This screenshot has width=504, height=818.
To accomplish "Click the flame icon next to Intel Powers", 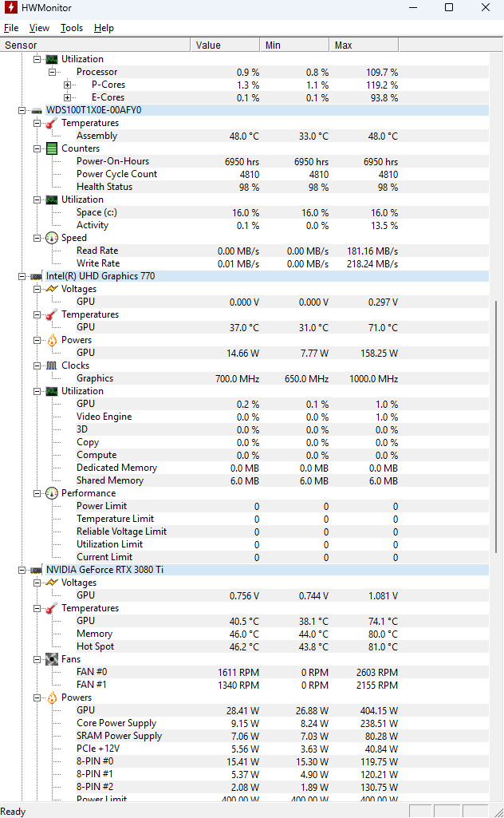I will 52,340.
